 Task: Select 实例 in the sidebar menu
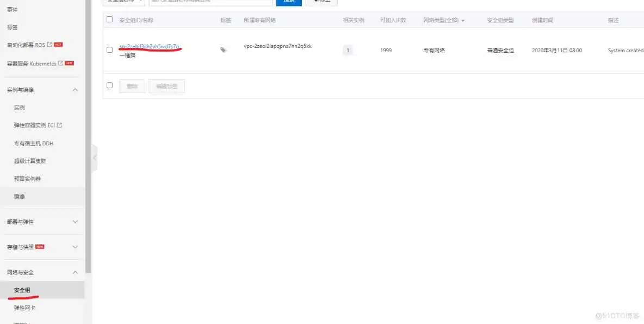tap(19, 107)
